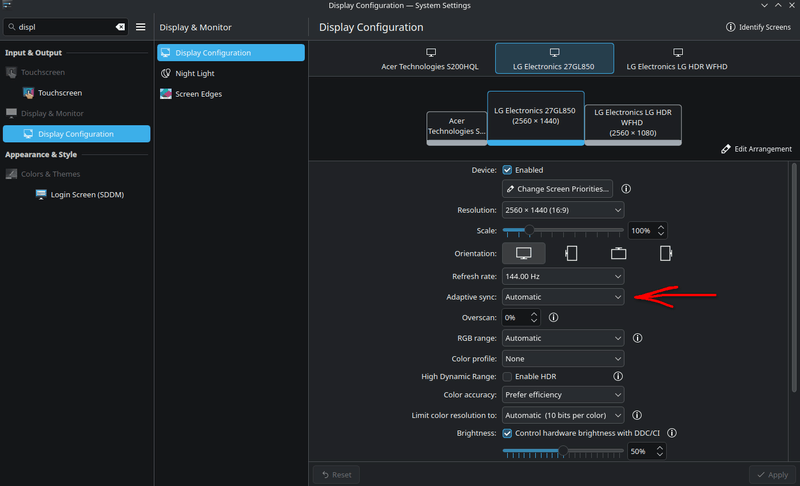The width and height of the screenshot is (800, 486).
Task: Select landscape orientation icon
Action: (523, 253)
